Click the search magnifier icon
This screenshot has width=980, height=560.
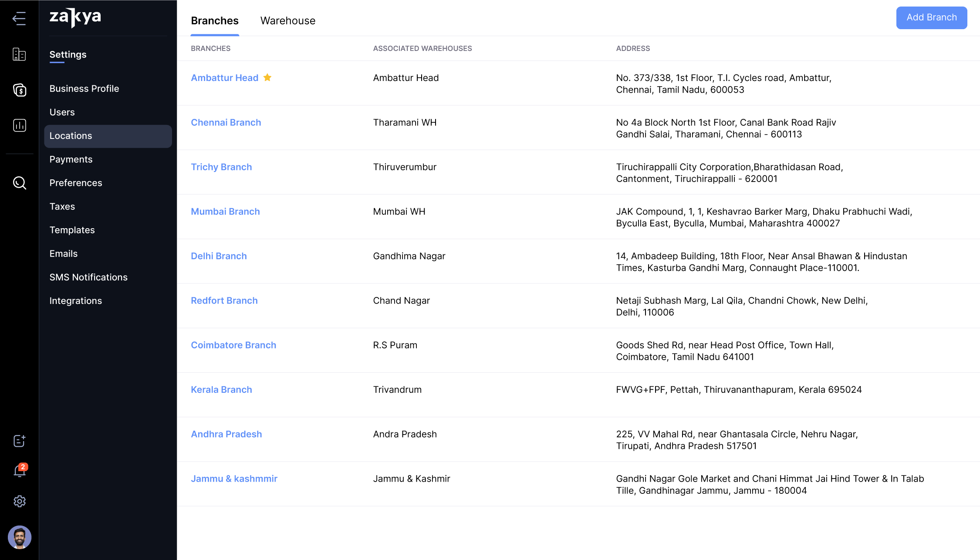[19, 183]
